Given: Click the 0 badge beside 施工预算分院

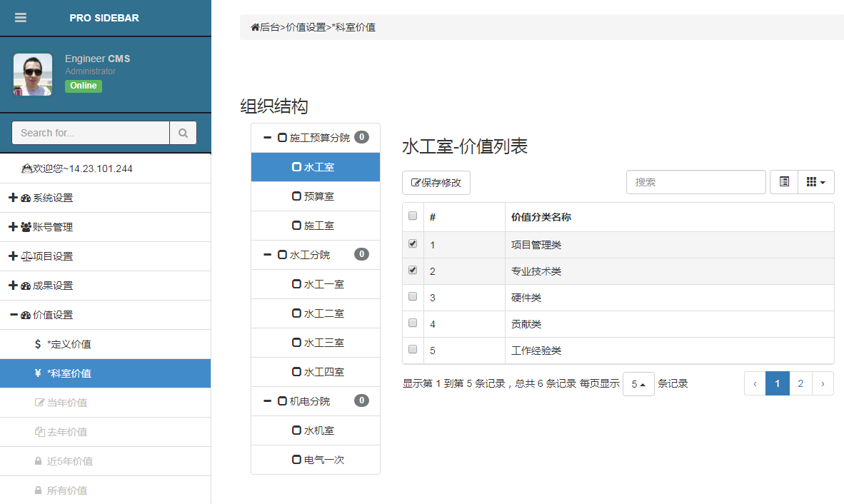Looking at the screenshot, I should coord(362,137).
